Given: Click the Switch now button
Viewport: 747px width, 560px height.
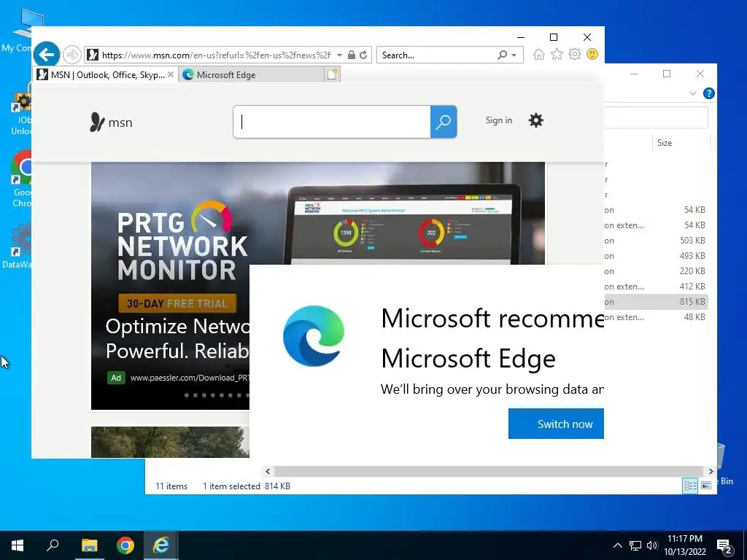Looking at the screenshot, I should point(556,424).
